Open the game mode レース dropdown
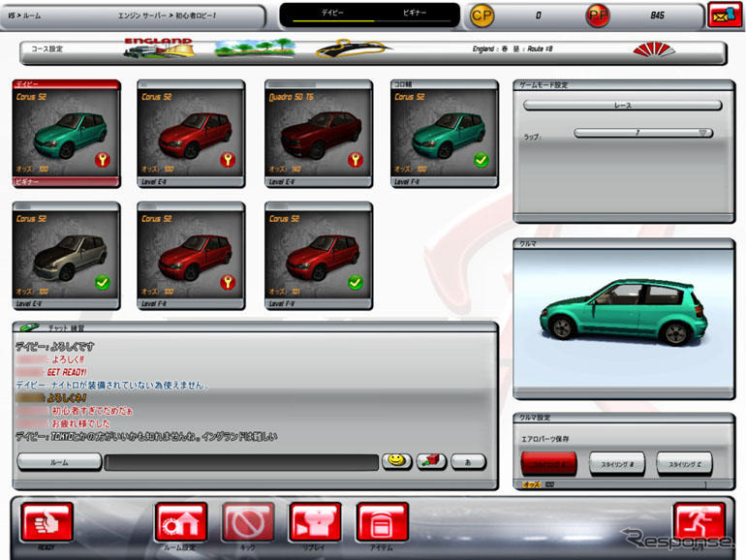 pos(622,106)
